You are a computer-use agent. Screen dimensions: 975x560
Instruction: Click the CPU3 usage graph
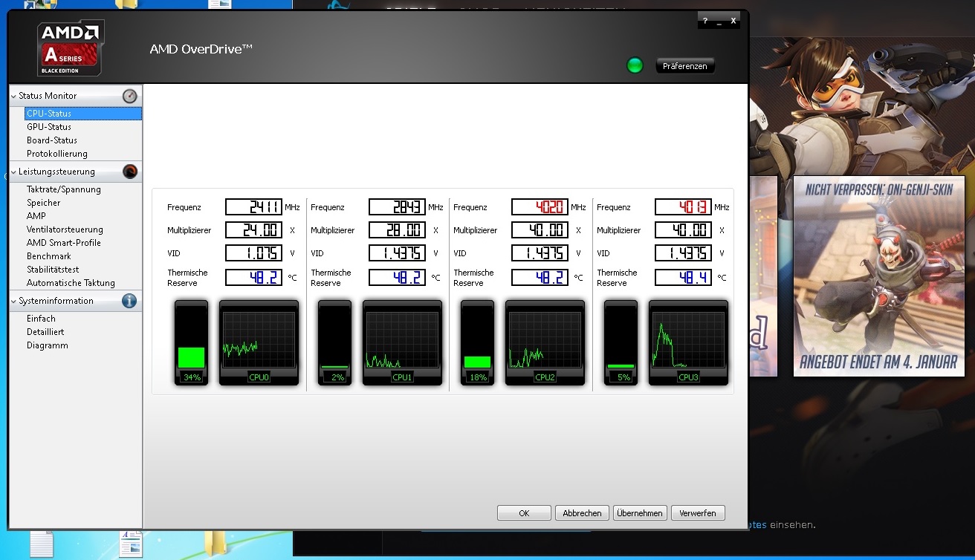[x=688, y=342]
